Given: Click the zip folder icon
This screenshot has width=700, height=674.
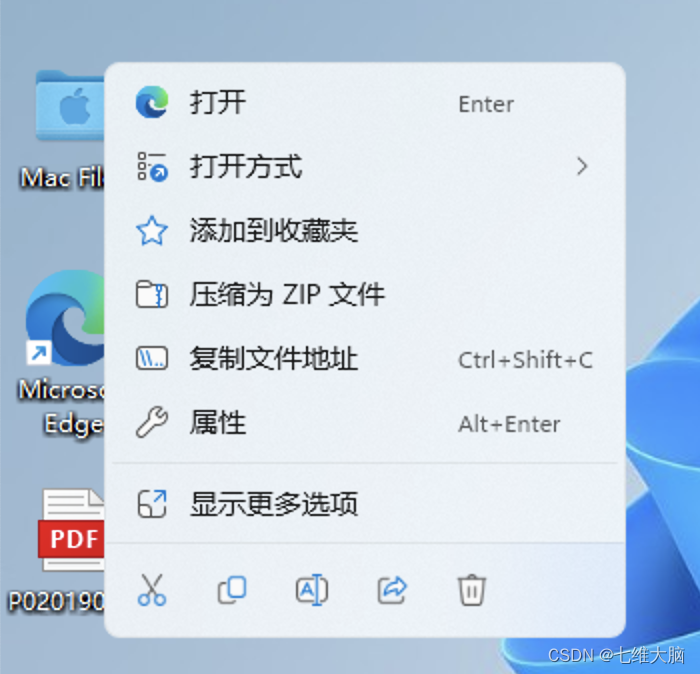Looking at the screenshot, I should 152,295.
